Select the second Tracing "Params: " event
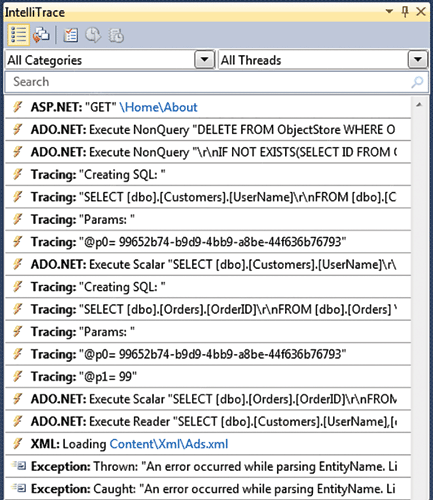The width and height of the screenshot is (433, 500). point(208,332)
